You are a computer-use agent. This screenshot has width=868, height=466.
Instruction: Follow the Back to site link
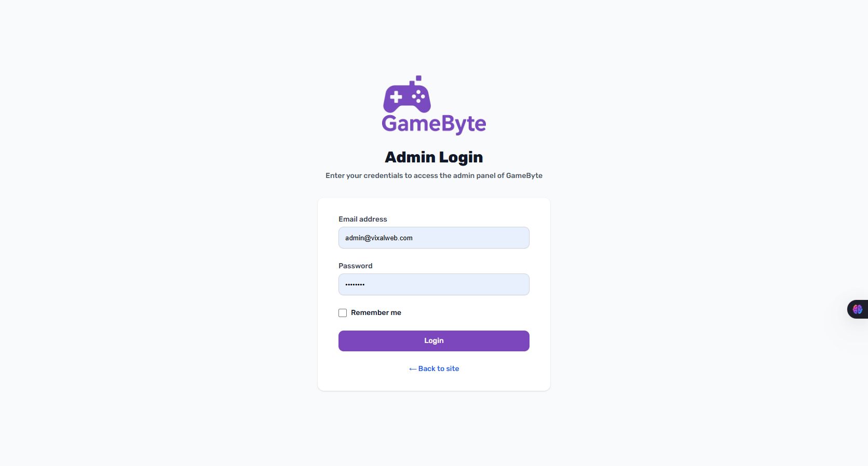[x=434, y=368]
